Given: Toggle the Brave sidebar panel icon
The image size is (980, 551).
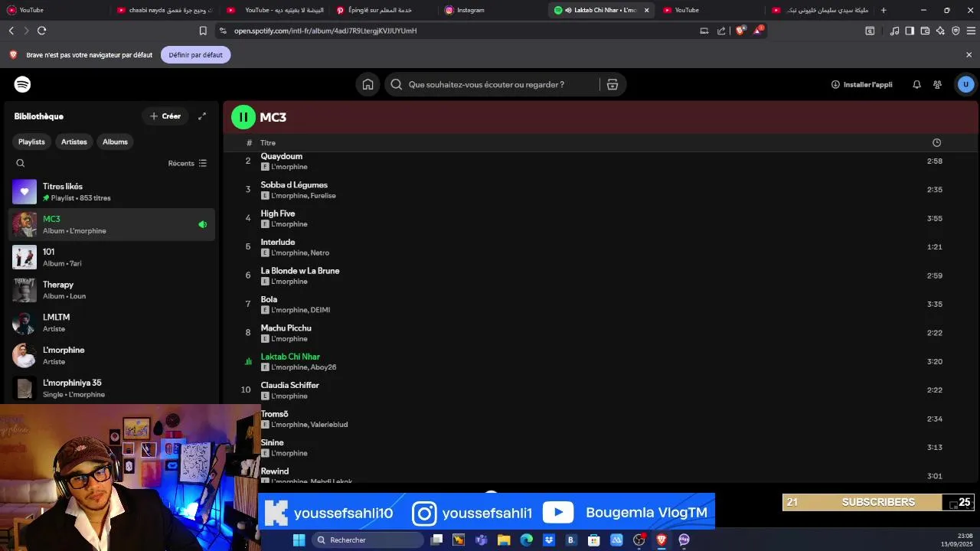Looking at the screenshot, I should [910, 31].
